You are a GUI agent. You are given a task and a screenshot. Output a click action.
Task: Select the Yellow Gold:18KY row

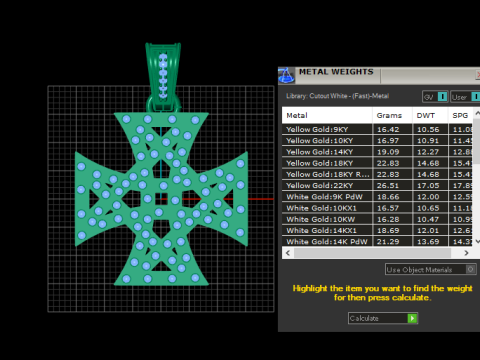[x=377, y=163]
